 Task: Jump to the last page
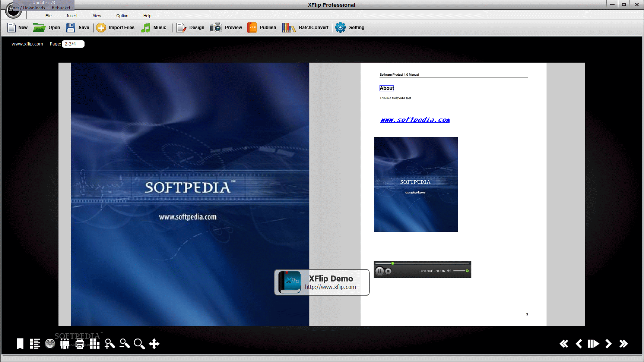(x=624, y=344)
